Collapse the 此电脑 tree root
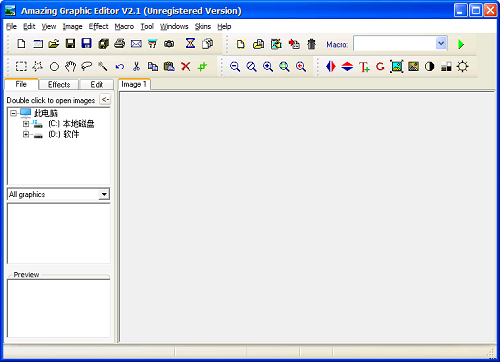 tap(14, 113)
